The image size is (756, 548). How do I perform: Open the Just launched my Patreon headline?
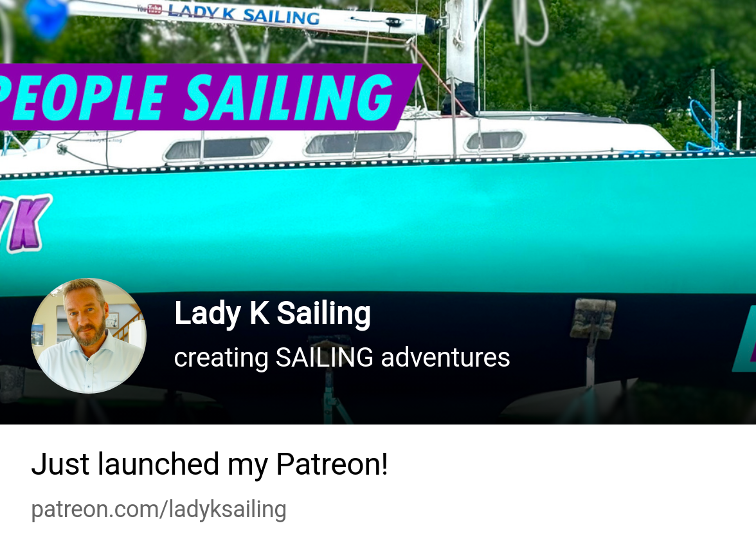(x=210, y=464)
